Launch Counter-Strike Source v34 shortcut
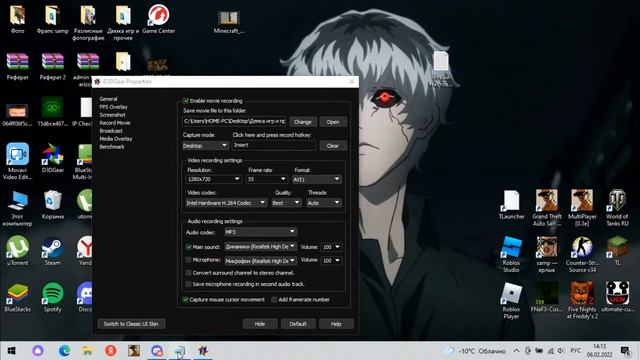 582,255
